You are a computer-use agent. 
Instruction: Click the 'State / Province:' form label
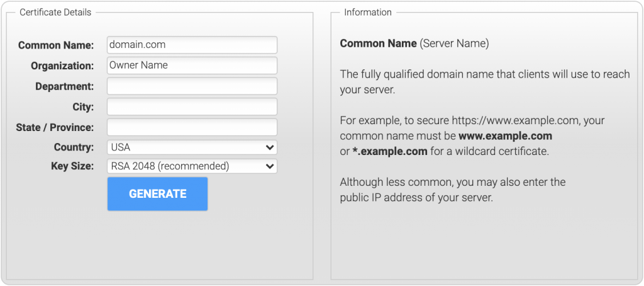(55, 128)
